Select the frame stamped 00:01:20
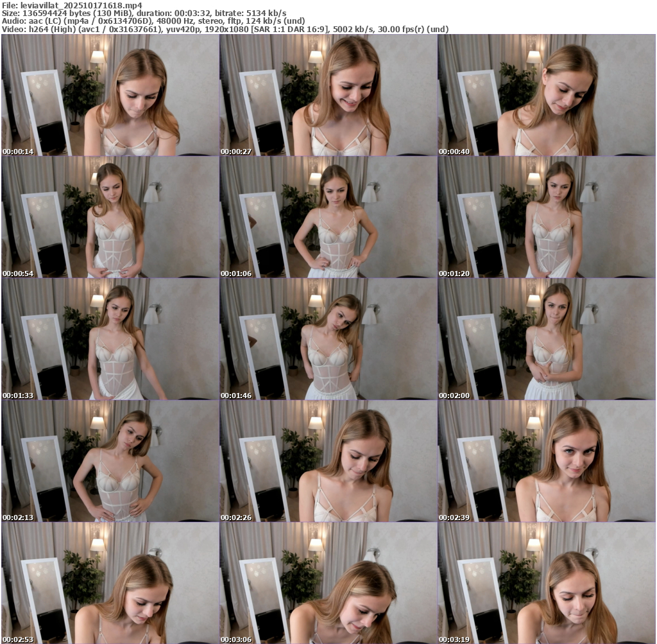657x644 pixels. 547,217
